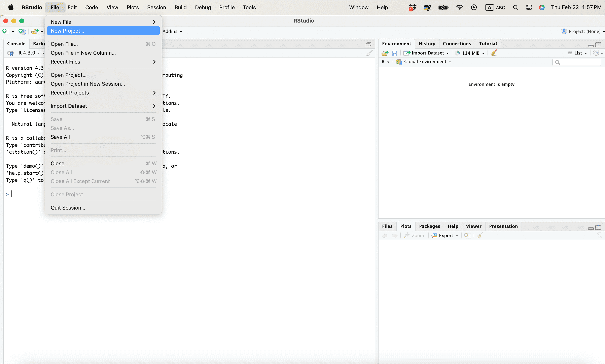Click the new project toolbar icon
This screenshot has height=364, width=605.
pos(22,31)
